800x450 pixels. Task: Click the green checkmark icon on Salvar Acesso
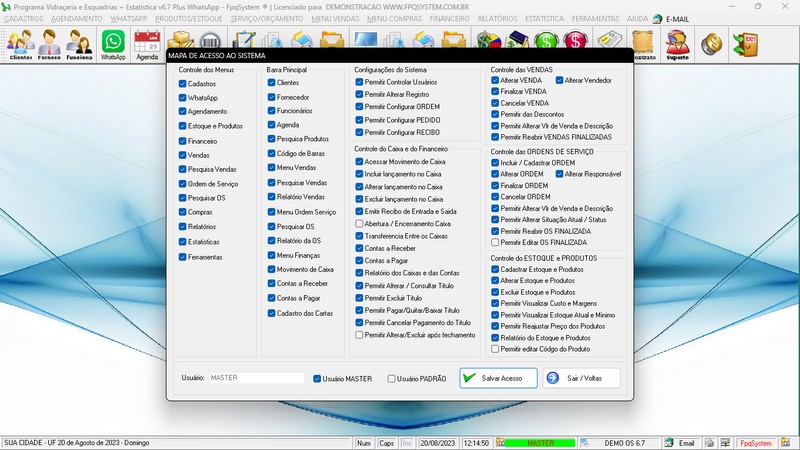point(469,378)
